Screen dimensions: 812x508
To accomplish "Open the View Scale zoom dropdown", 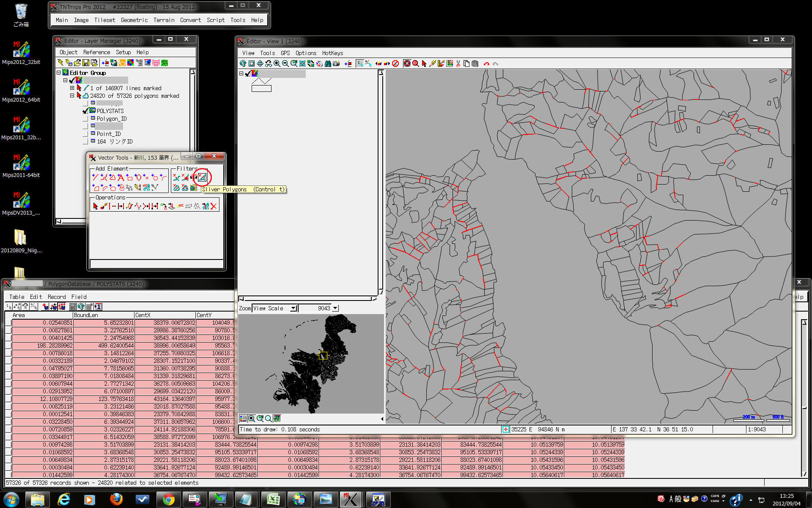I will click(293, 308).
